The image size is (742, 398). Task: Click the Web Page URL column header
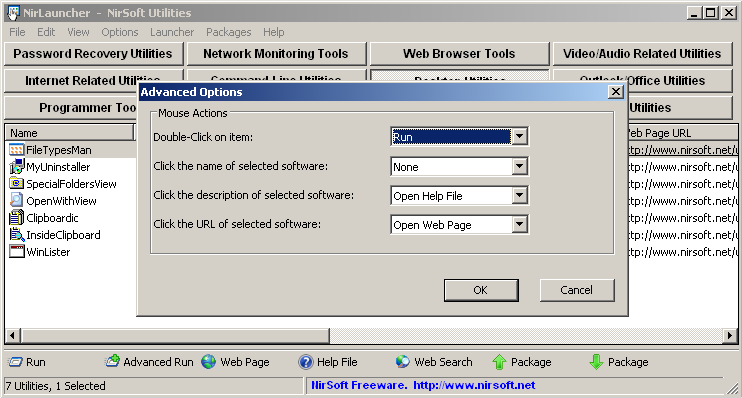point(682,133)
